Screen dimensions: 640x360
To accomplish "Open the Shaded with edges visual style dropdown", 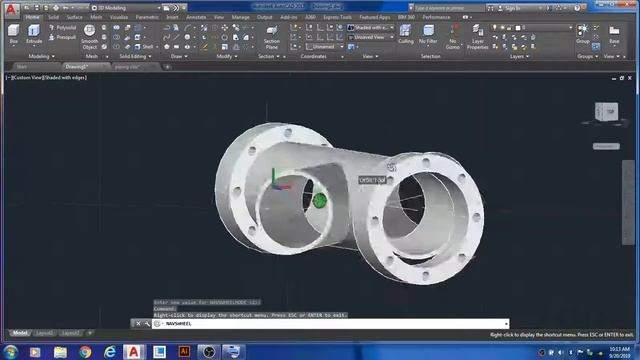I will [x=371, y=27].
